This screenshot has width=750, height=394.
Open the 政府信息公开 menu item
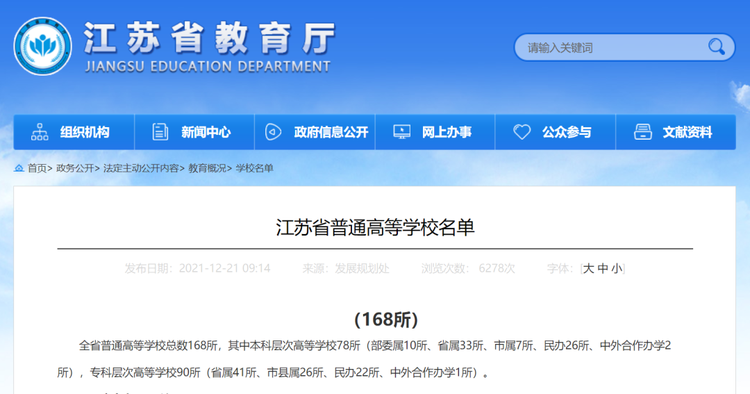point(315,132)
